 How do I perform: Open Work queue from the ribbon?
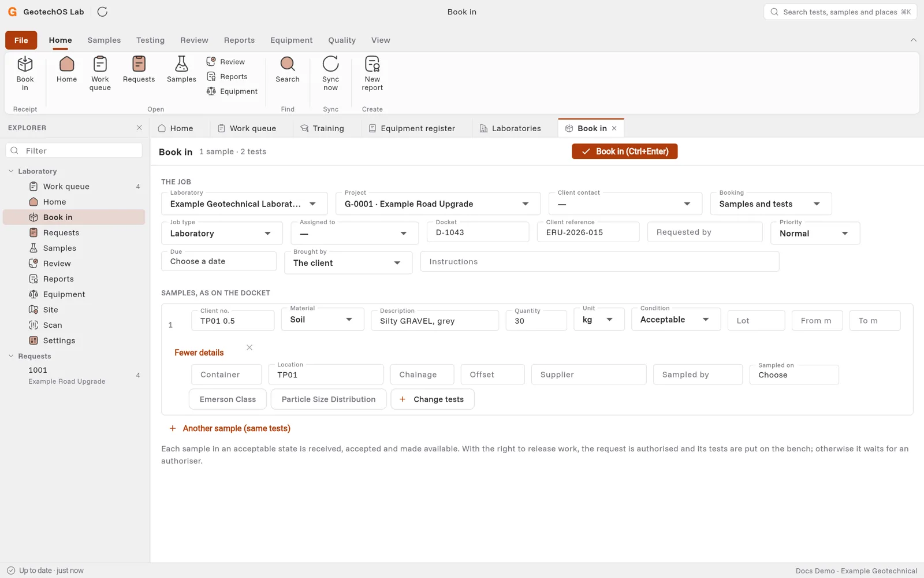(x=100, y=73)
